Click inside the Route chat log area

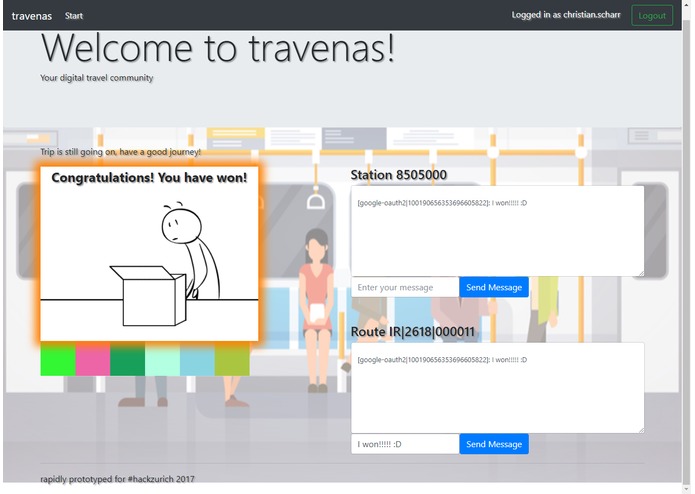(x=497, y=388)
